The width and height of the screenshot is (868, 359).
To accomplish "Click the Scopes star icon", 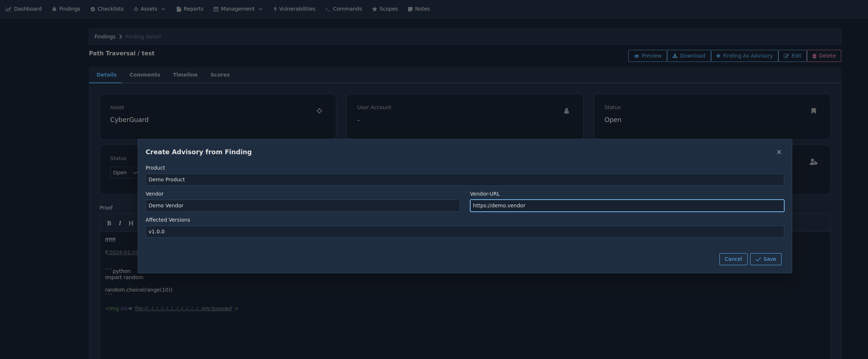I will coord(374,9).
